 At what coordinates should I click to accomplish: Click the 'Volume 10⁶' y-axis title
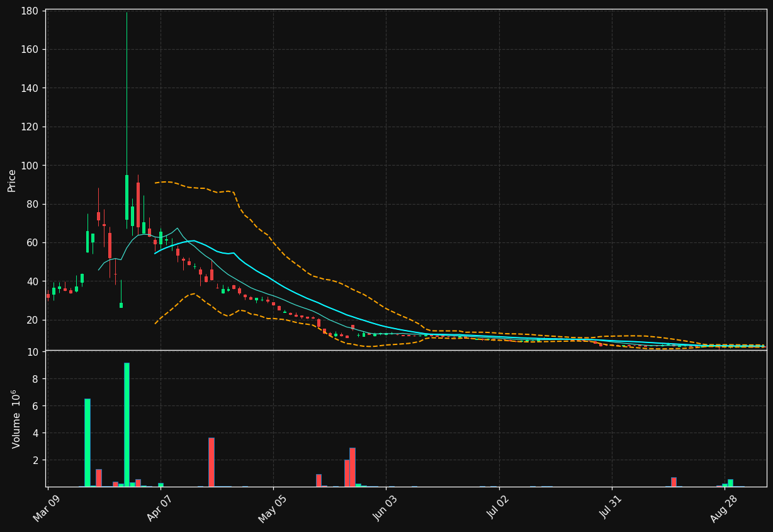pos(16,419)
